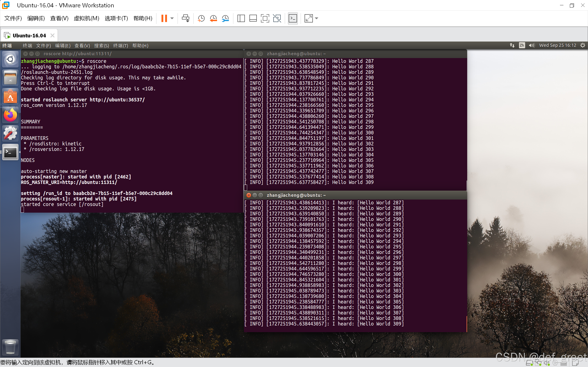
Task: Click the Pause virtual machine button
Action: coord(164,18)
